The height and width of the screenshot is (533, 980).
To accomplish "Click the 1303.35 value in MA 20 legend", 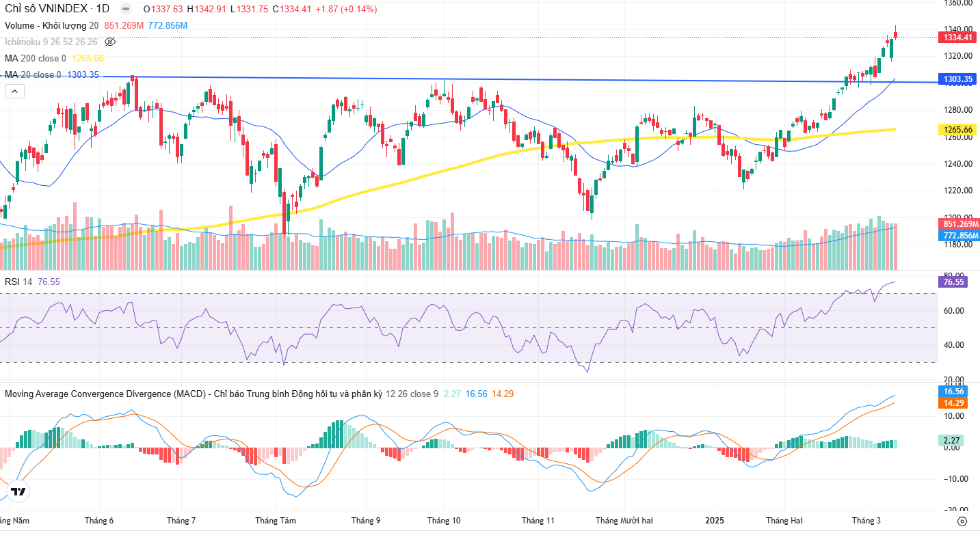I will tap(83, 74).
